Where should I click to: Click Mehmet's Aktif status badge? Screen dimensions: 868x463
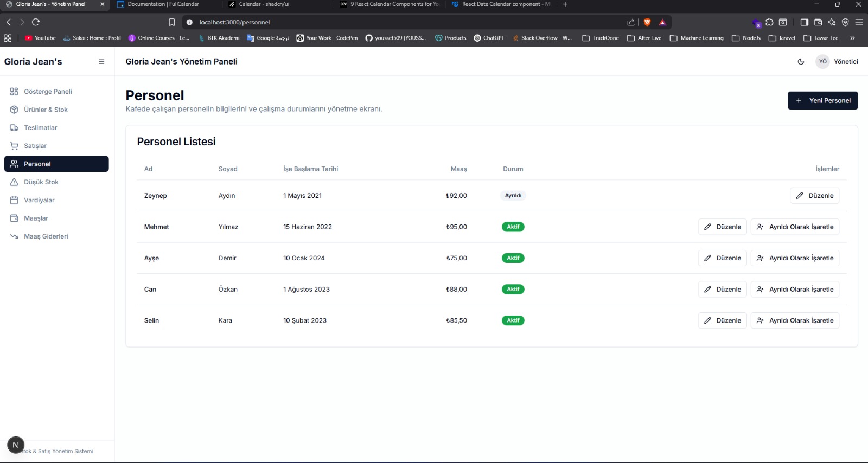[x=513, y=227]
